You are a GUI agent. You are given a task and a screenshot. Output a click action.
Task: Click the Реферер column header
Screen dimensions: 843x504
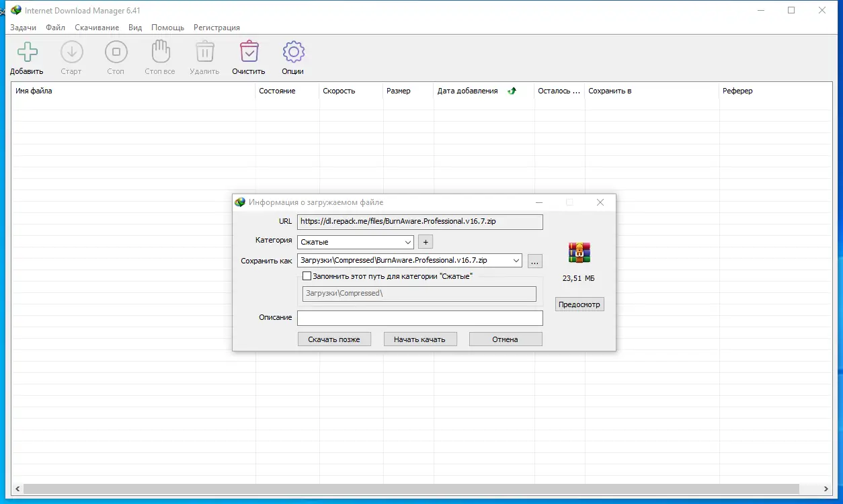click(775, 91)
